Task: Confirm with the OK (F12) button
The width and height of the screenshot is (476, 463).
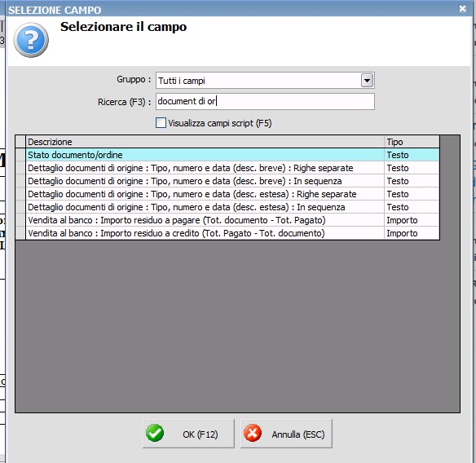Action: coord(188,434)
